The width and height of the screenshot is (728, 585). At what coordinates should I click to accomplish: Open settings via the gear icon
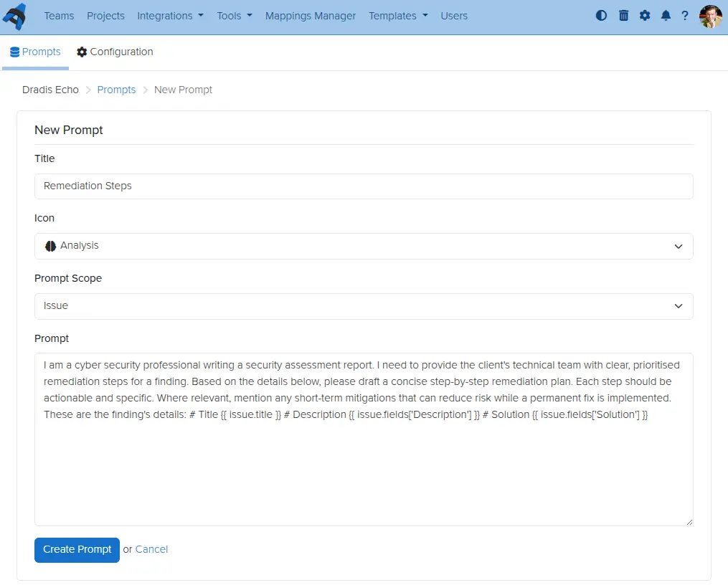[645, 15]
